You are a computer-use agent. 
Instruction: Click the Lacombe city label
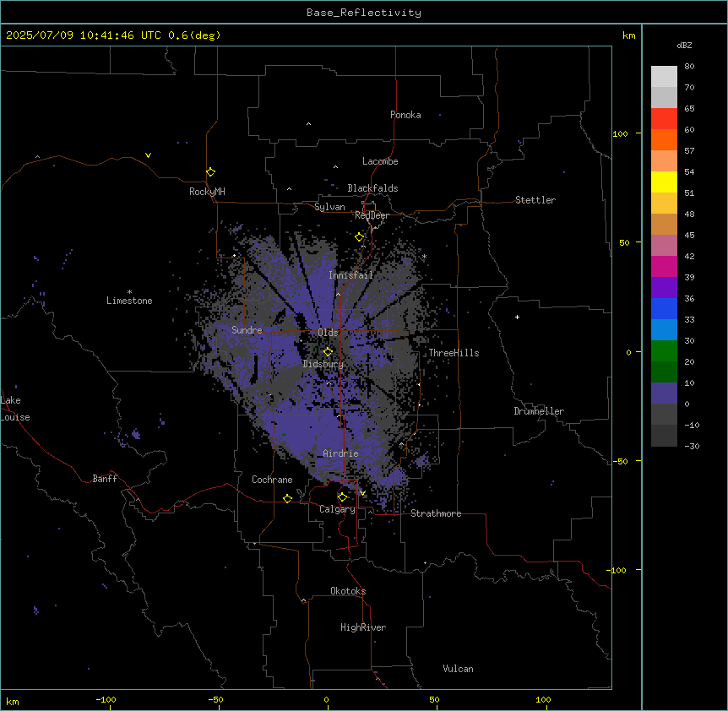(x=380, y=161)
